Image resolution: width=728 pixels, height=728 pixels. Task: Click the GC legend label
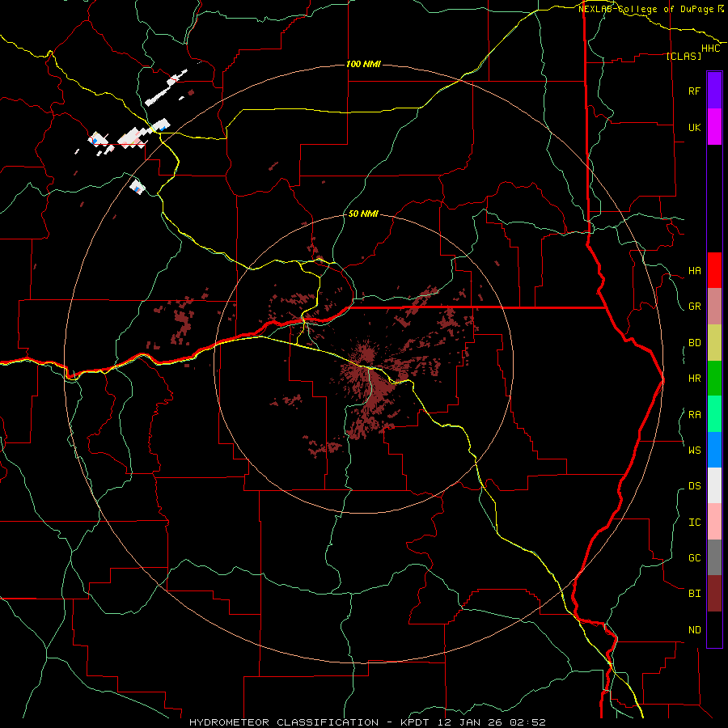tap(694, 557)
